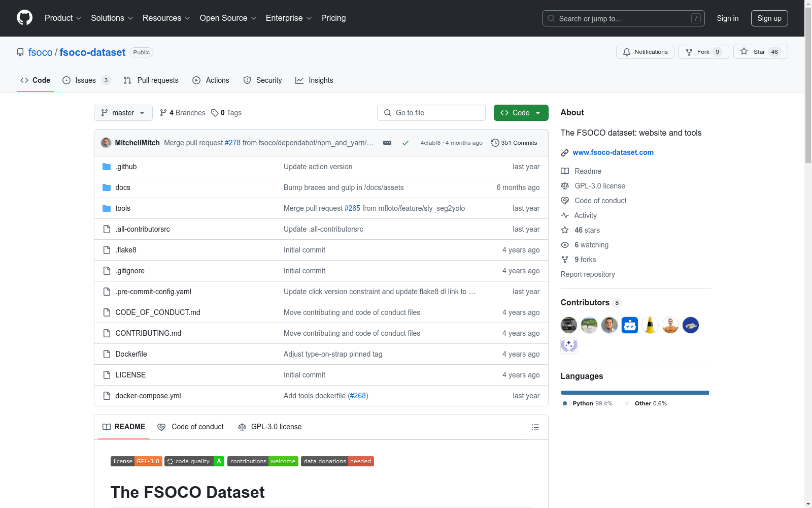
Task: Expand the Solutions menu
Action: (112, 18)
